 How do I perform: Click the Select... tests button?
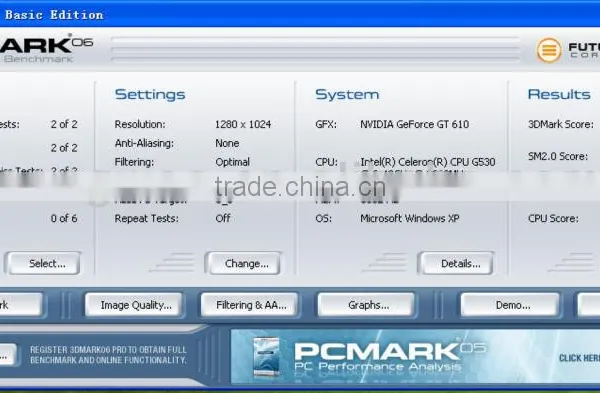point(44,263)
